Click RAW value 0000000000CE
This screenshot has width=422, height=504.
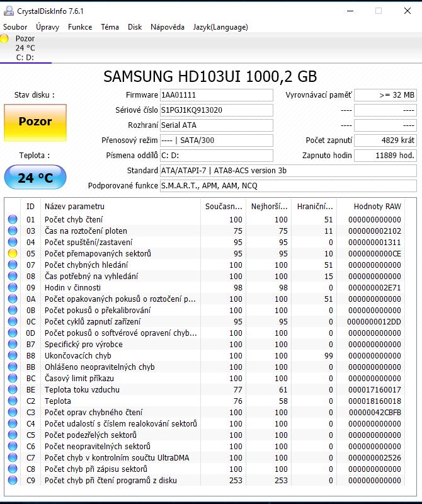tap(374, 254)
